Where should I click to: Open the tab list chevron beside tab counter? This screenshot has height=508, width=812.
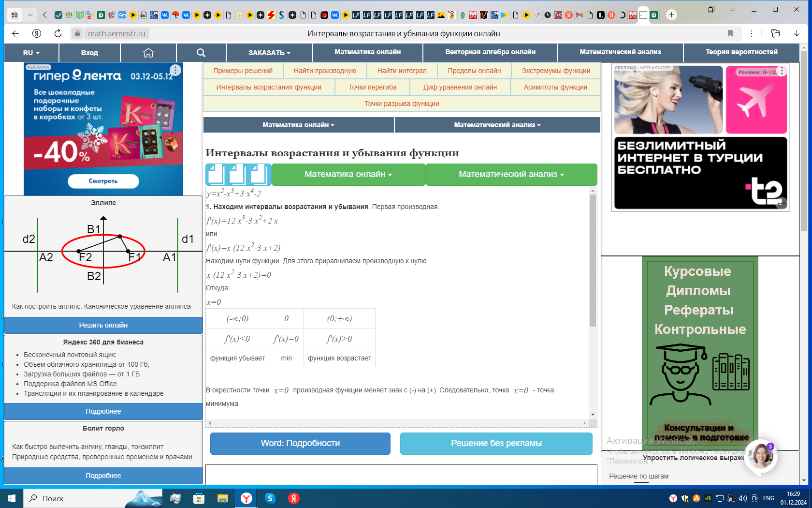point(30,15)
